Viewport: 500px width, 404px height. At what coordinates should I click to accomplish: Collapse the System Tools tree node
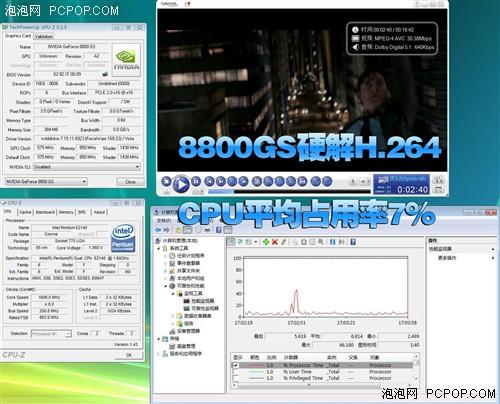click(x=159, y=248)
